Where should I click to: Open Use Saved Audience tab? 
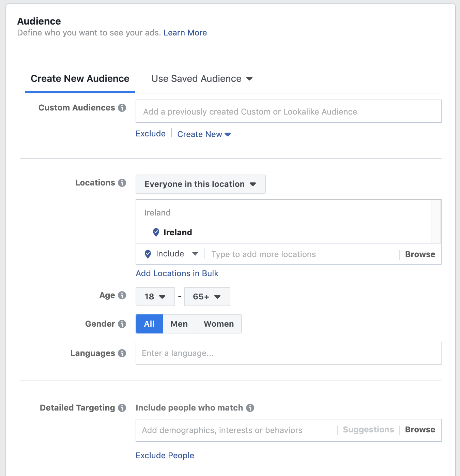pos(202,79)
